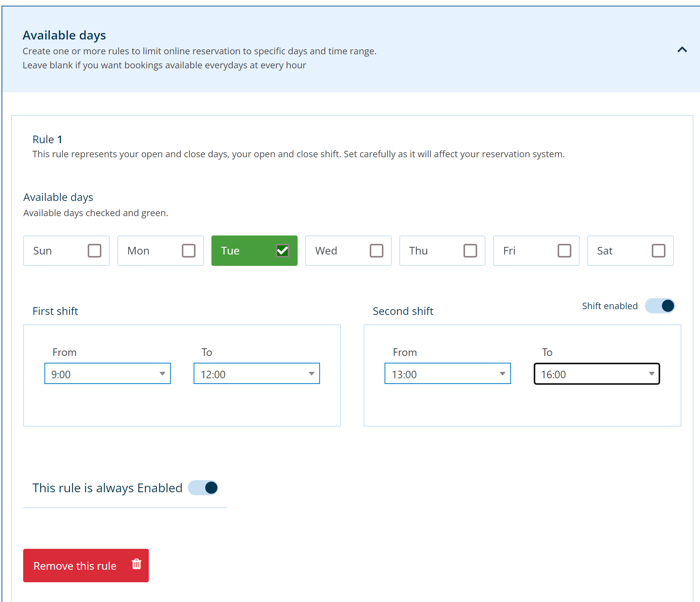Expand the Second shift From time dropdown

[448, 374]
